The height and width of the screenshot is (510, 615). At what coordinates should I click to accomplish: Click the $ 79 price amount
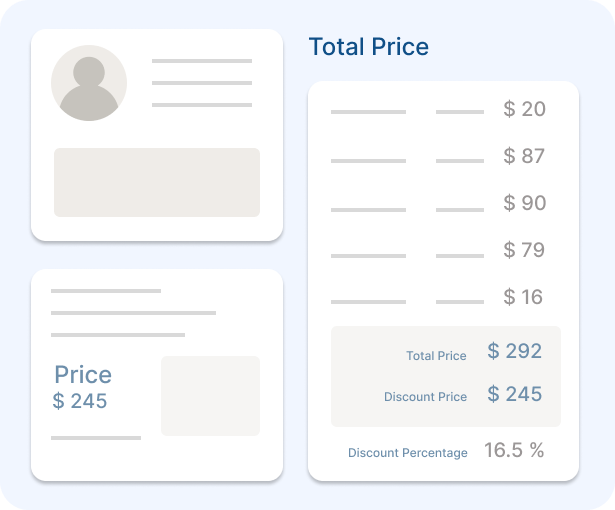(x=524, y=250)
